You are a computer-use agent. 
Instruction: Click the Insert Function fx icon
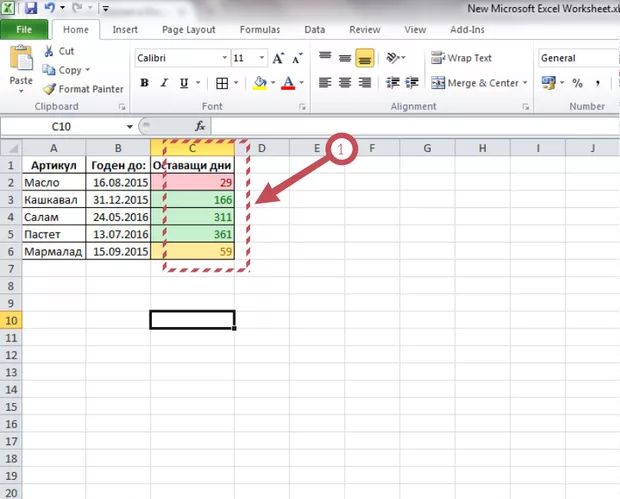(x=200, y=126)
